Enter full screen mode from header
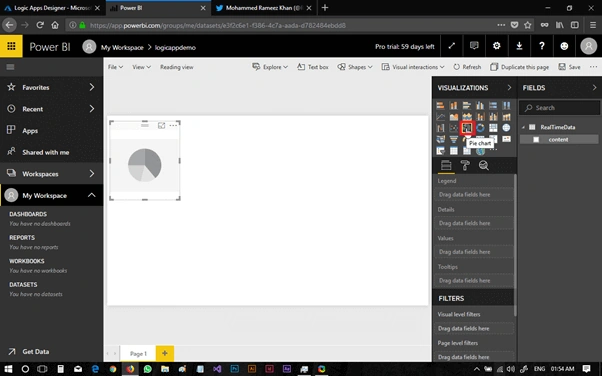Viewport: 602px width, 376px height. pyautogui.click(x=452, y=46)
